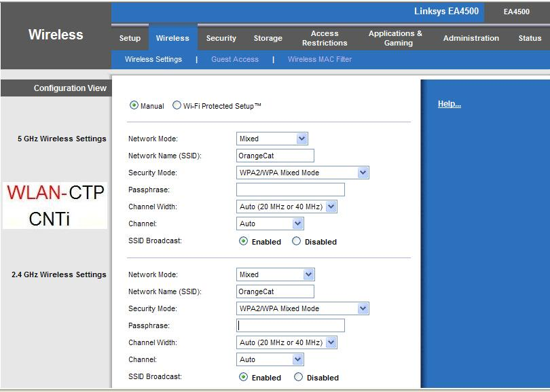Click the 5 GHz Wireless Settings label

click(x=62, y=139)
